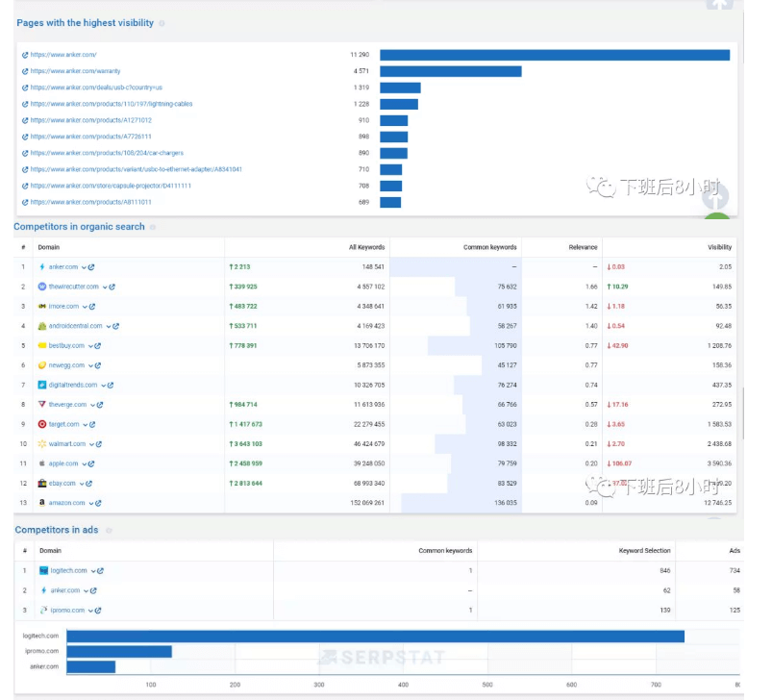Click info icon next to "Competitors in ads"

(109, 530)
